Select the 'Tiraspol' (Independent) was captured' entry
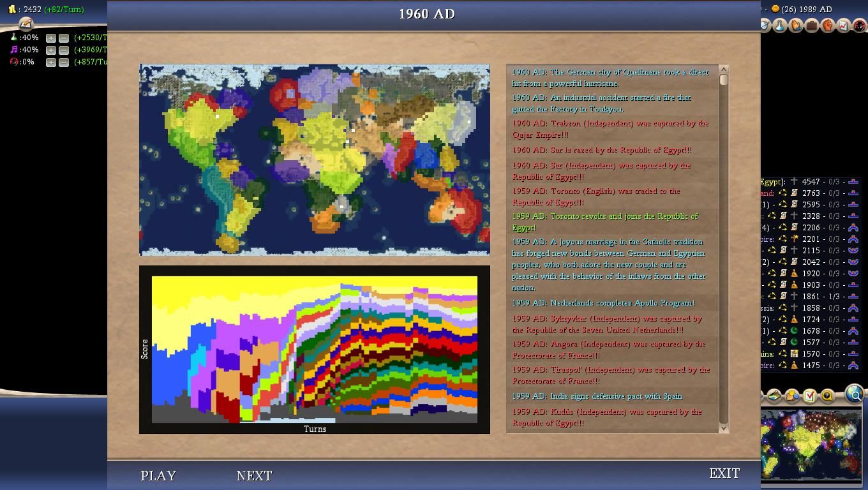The image size is (868, 490). click(612, 375)
